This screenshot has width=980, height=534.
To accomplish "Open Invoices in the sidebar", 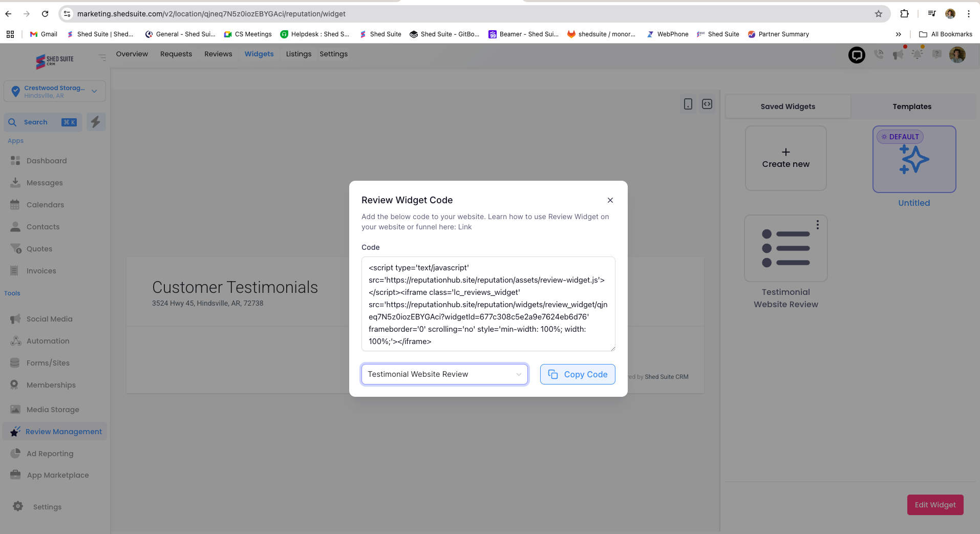I will pyautogui.click(x=41, y=271).
